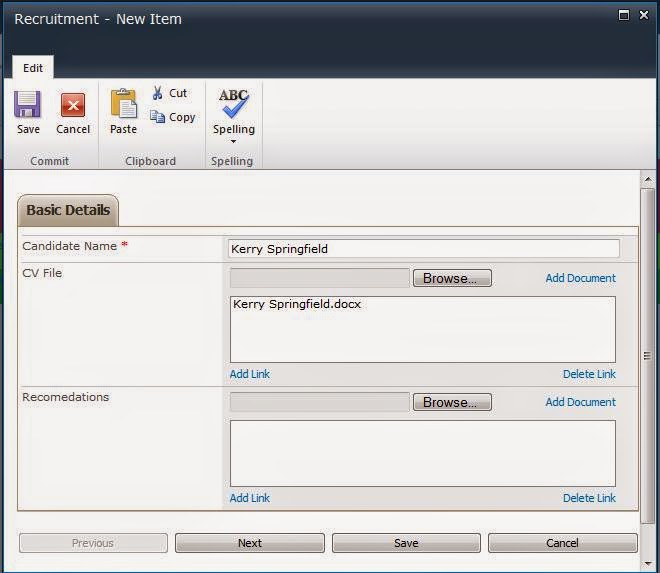Screen dimensions: 660x573
Task: Maximize the Recruitment dialog window
Action: 623,15
